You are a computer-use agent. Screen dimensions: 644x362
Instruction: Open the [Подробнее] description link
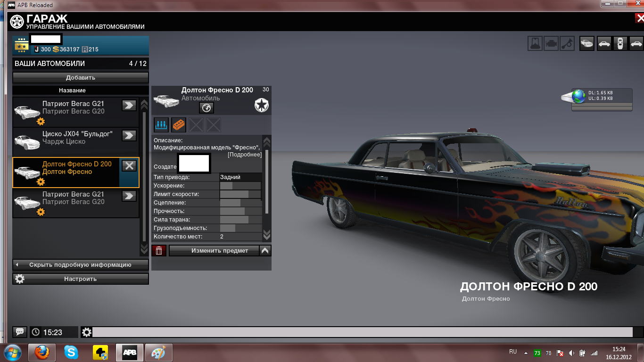[x=244, y=155]
